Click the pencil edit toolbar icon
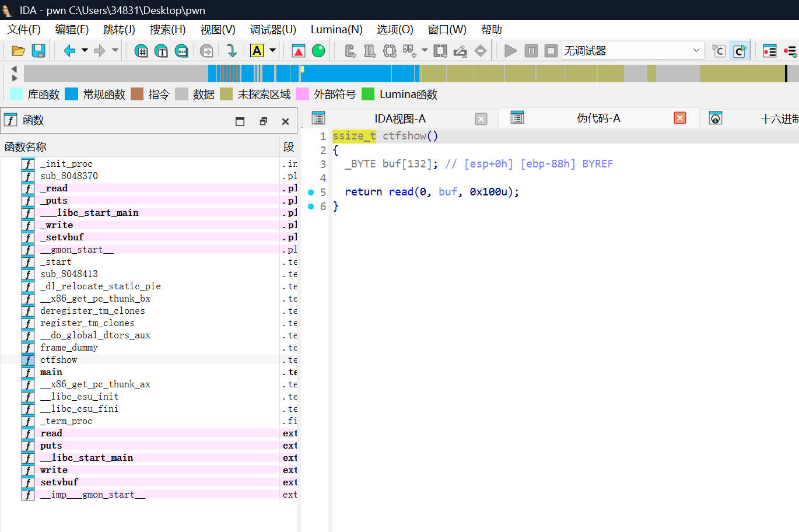Viewport: 799px width, 532px height. [460, 51]
